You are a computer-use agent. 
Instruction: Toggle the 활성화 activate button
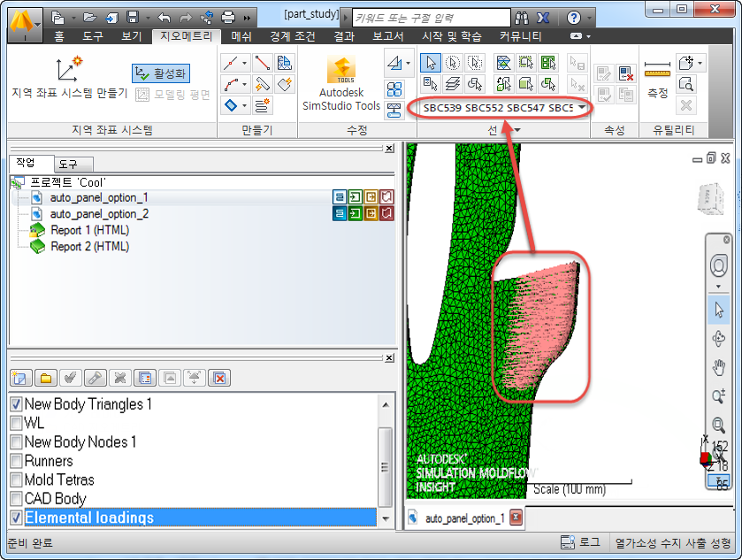(161, 73)
